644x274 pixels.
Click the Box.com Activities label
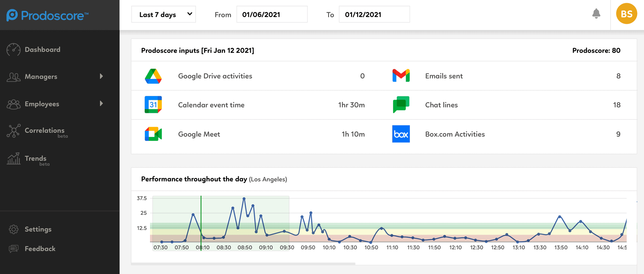click(x=455, y=134)
